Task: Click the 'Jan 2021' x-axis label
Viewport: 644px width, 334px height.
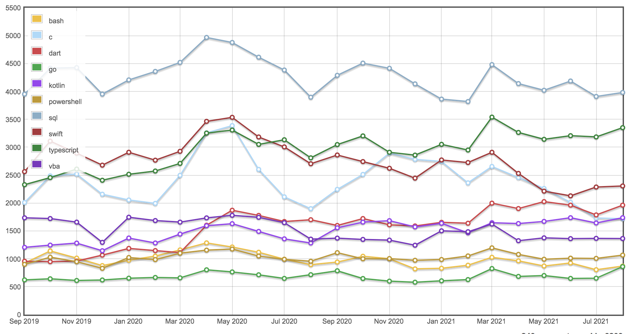Action: [x=441, y=321]
